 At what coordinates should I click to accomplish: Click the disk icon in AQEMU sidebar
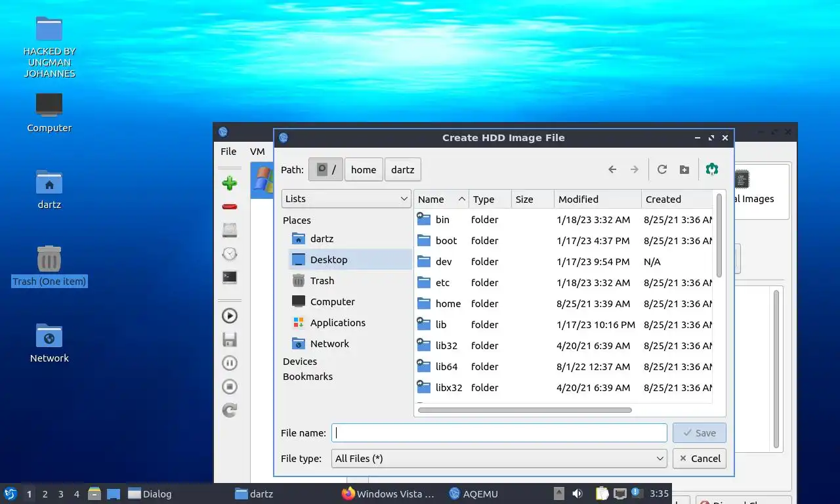click(230, 230)
